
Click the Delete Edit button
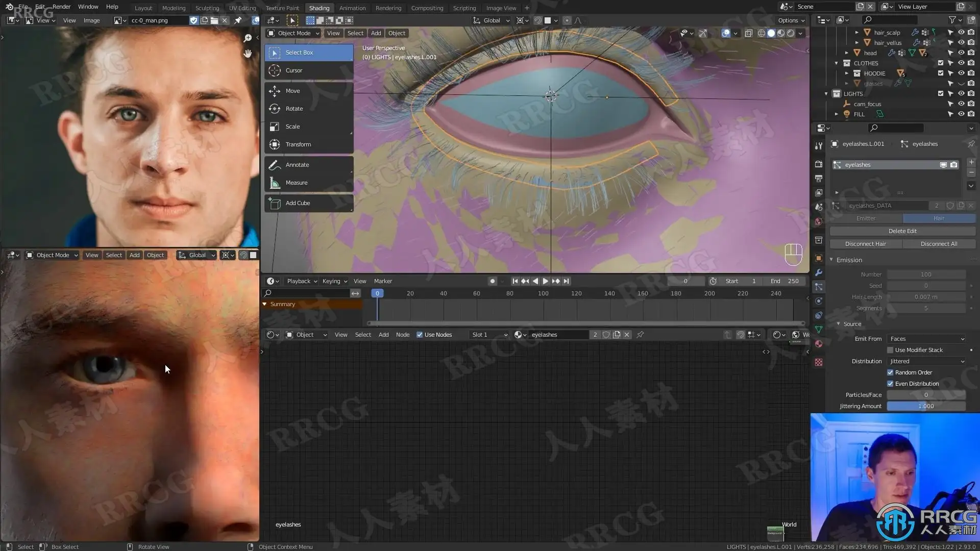pos(902,231)
